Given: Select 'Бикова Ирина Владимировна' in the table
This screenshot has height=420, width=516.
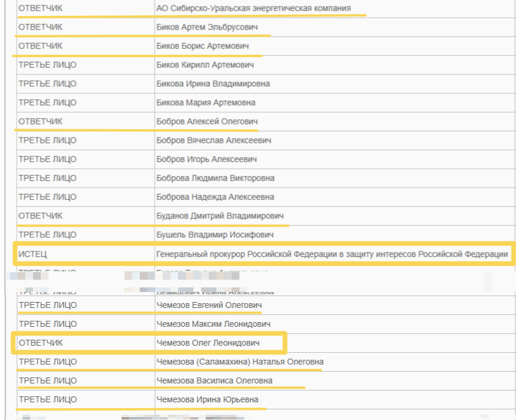Looking at the screenshot, I should [213, 84].
